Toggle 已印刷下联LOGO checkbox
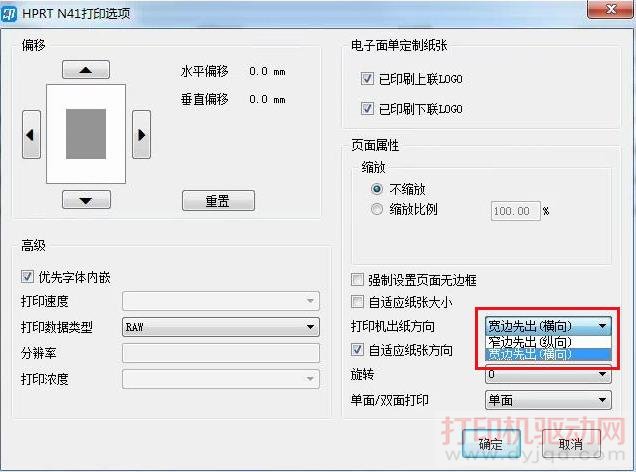636x472 pixels. [x=367, y=108]
